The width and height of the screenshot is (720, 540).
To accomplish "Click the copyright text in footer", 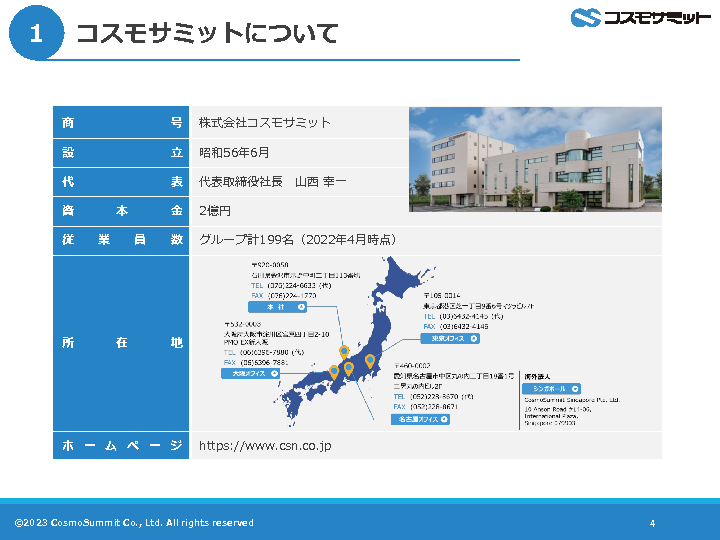I will point(134,523).
